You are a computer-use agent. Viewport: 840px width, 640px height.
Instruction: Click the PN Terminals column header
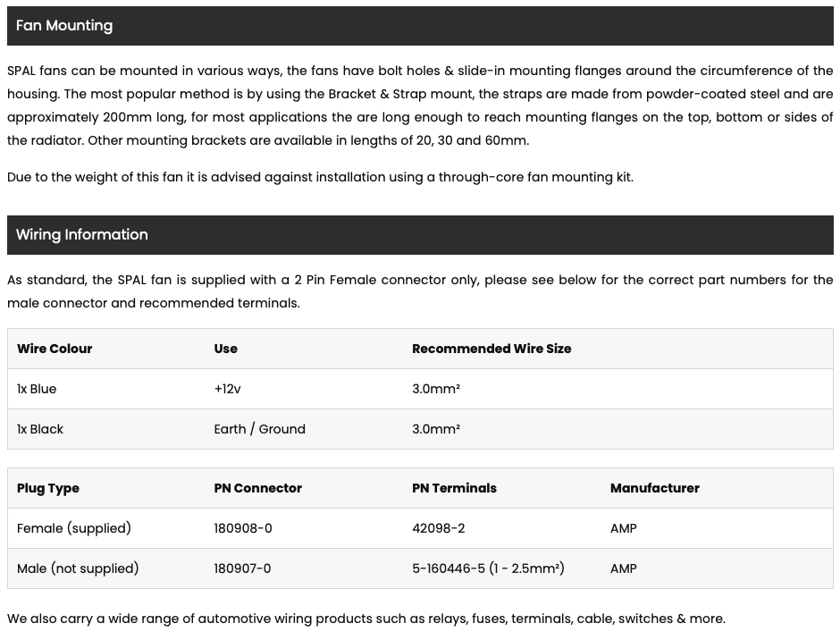coord(454,488)
